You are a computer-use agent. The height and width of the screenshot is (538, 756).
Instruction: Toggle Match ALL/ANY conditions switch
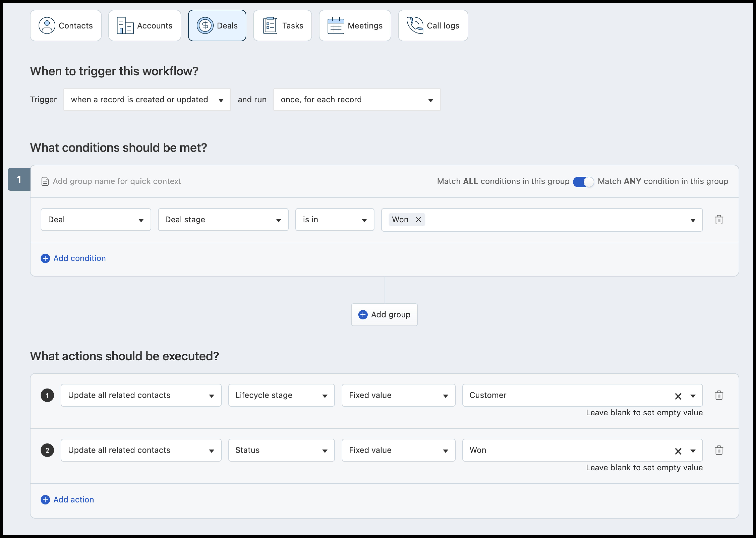click(x=583, y=182)
